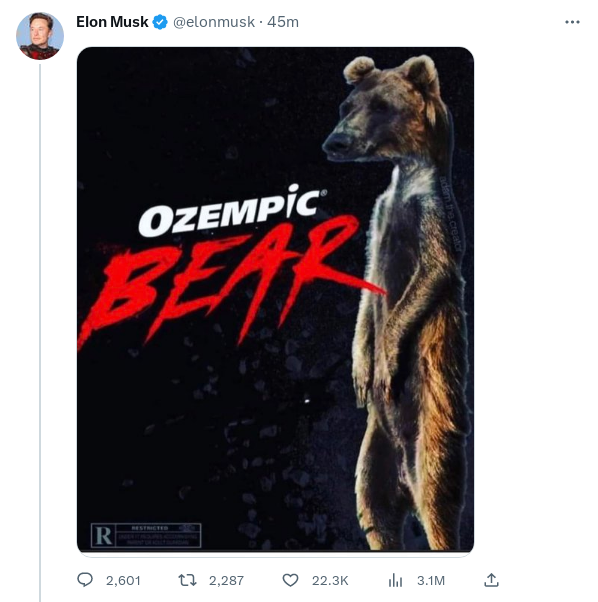Open the @elonmusk handle link

click(x=214, y=22)
